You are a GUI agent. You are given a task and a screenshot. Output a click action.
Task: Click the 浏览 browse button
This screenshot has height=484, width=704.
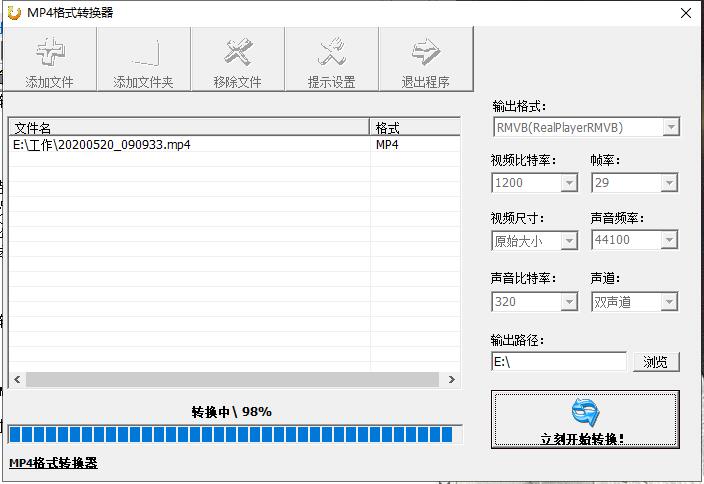(656, 362)
